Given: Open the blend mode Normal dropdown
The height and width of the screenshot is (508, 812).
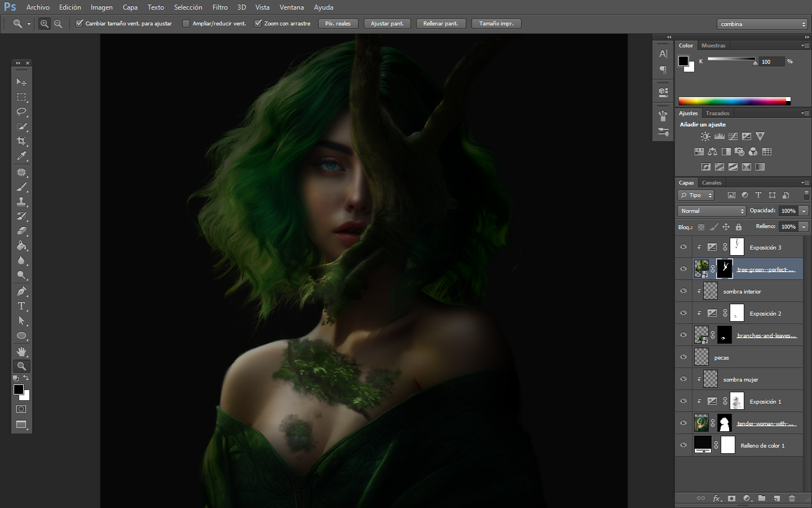Looking at the screenshot, I should click(712, 211).
